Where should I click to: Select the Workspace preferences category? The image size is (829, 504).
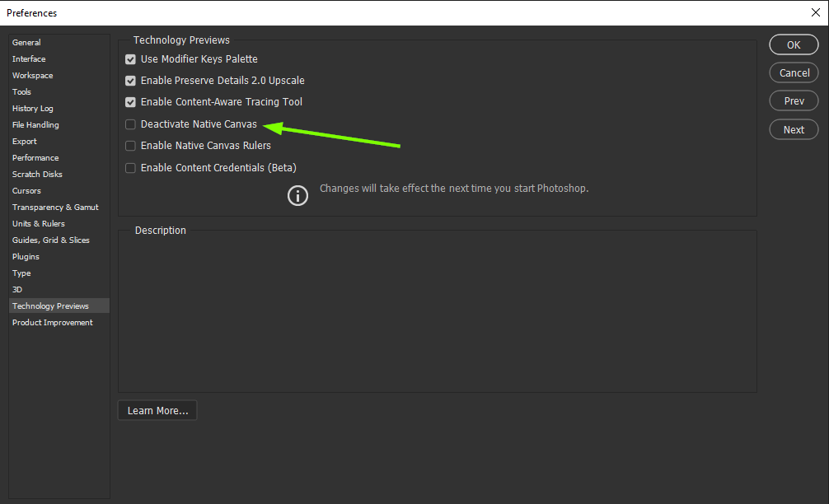[32, 75]
